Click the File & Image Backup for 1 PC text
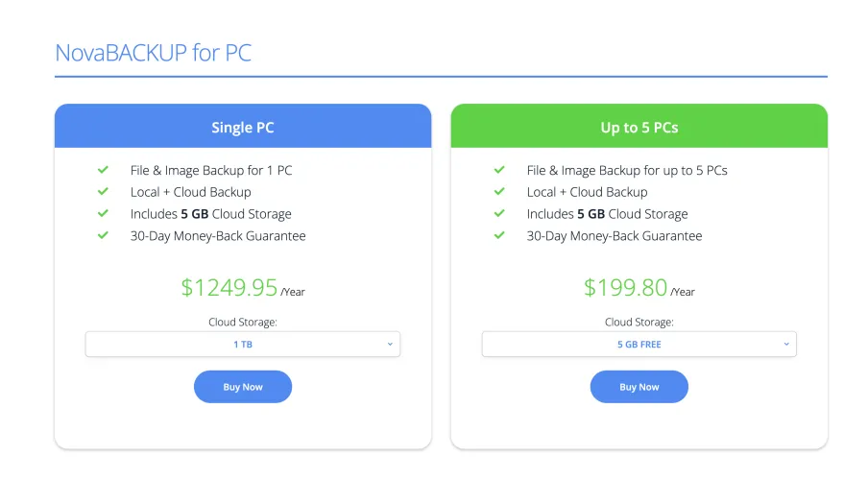Image resolution: width=868 pixels, height=480 pixels. point(211,171)
